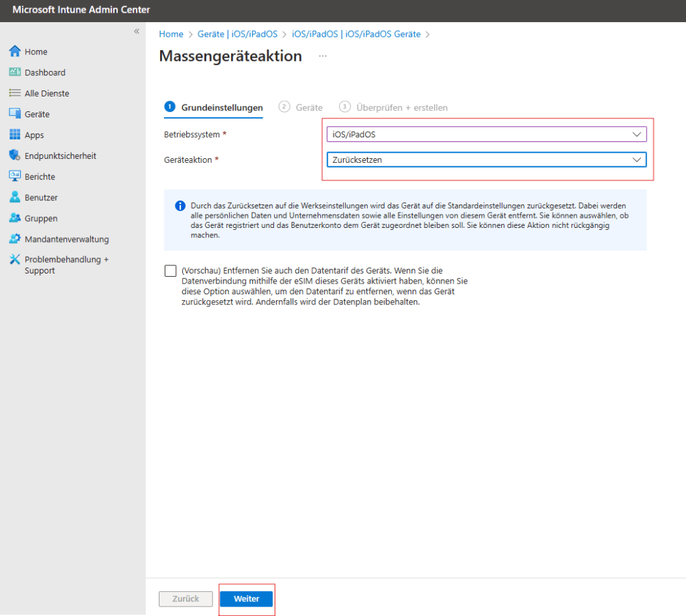Image resolution: width=686 pixels, height=616 pixels.
Task: Open Mandantenverwaltung in the left navigation
Action: (x=67, y=239)
